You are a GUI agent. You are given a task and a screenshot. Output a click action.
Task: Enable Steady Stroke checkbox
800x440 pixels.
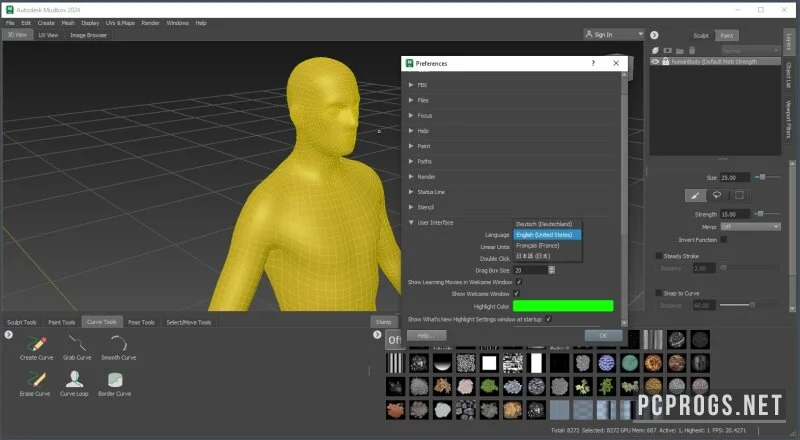point(659,256)
